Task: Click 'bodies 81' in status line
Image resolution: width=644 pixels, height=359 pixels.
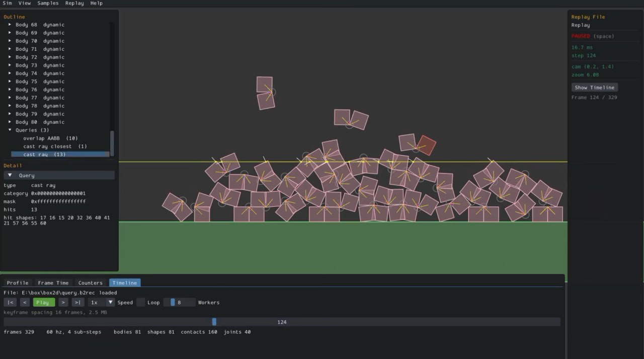Action: click(x=127, y=332)
